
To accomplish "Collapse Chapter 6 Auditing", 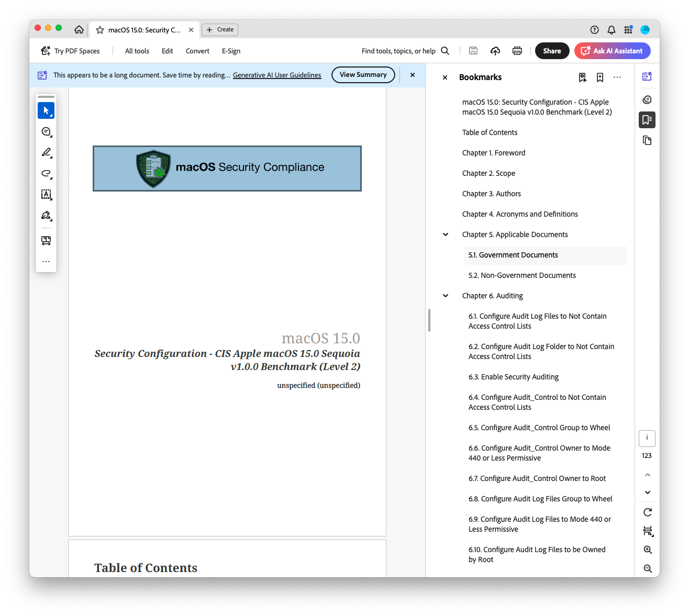I will click(x=446, y=296).
